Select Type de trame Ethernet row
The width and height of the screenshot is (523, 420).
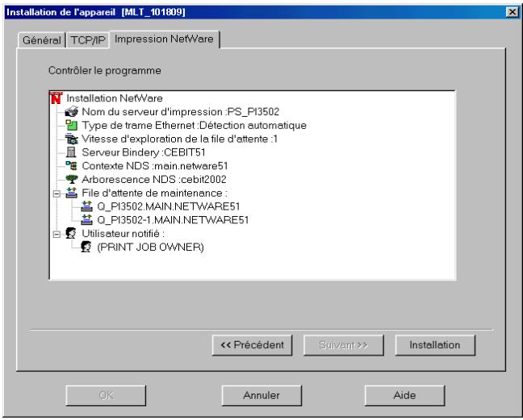[195, 125]
